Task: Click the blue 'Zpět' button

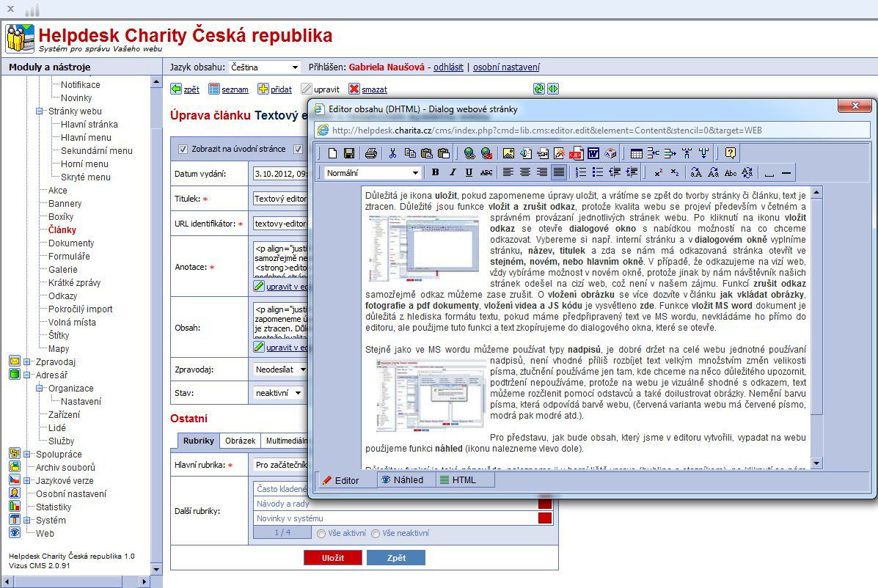Action: point(396,558)
